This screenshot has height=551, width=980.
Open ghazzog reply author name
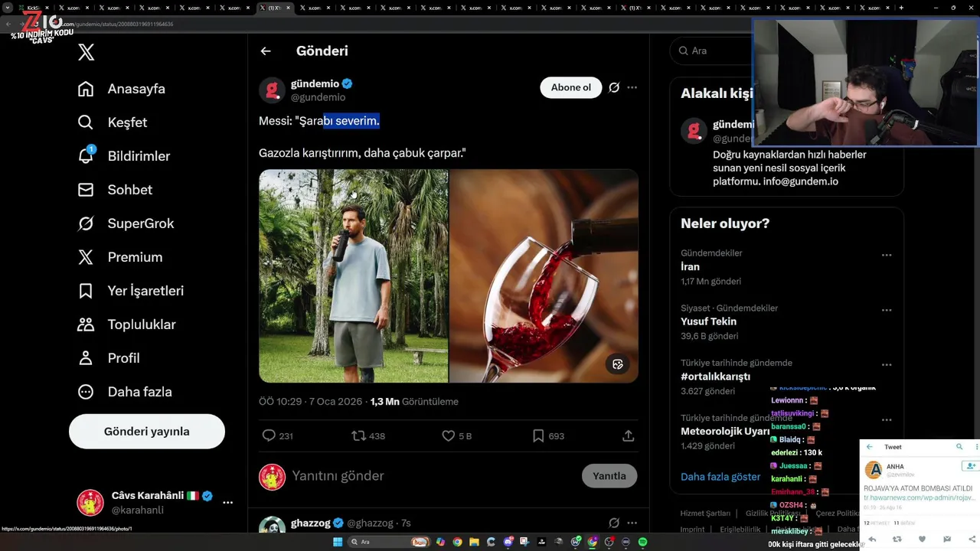[311, 523]
